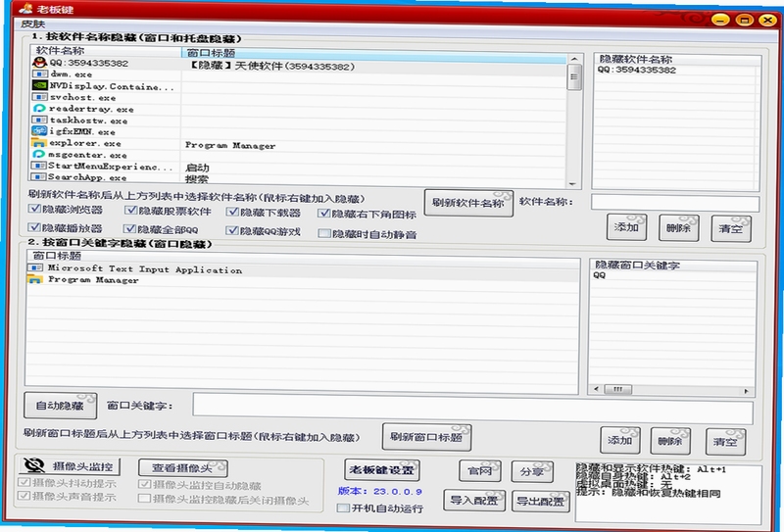This screenshot has height=532, width=784.
Task: Click 添加 button next to 软件名称 field
Action: click(626, 227)
